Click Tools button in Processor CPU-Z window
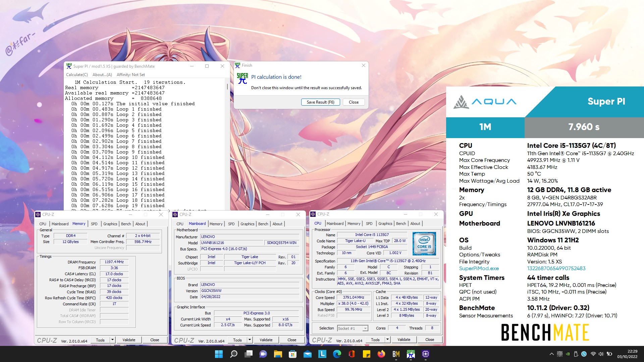The height and width of the screenshot is (362, 644). tap(375, 340)
